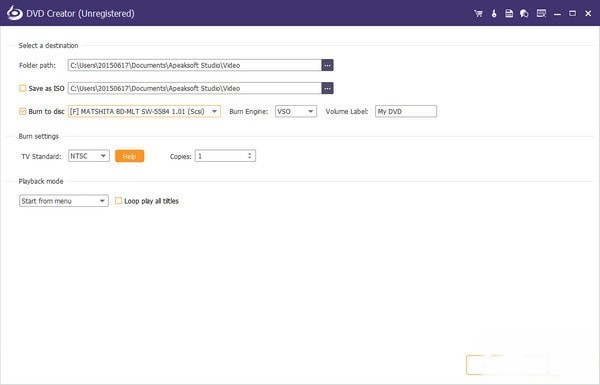Click the DVD Creator logo icon

15,13
